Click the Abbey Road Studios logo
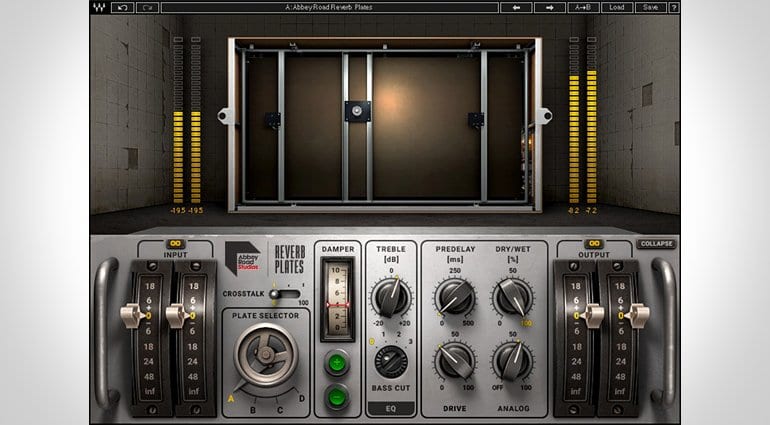Viewport: 770px width, 425px height. click(243, 257)
